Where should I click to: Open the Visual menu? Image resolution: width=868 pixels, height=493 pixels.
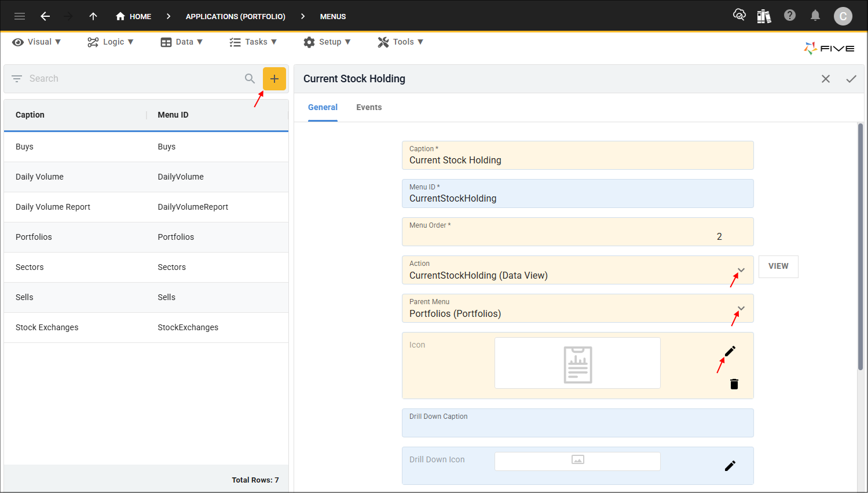point(36,42)
